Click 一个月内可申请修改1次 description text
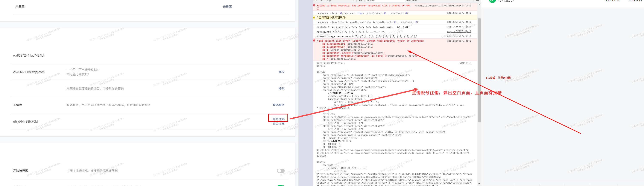 point(82,70)
